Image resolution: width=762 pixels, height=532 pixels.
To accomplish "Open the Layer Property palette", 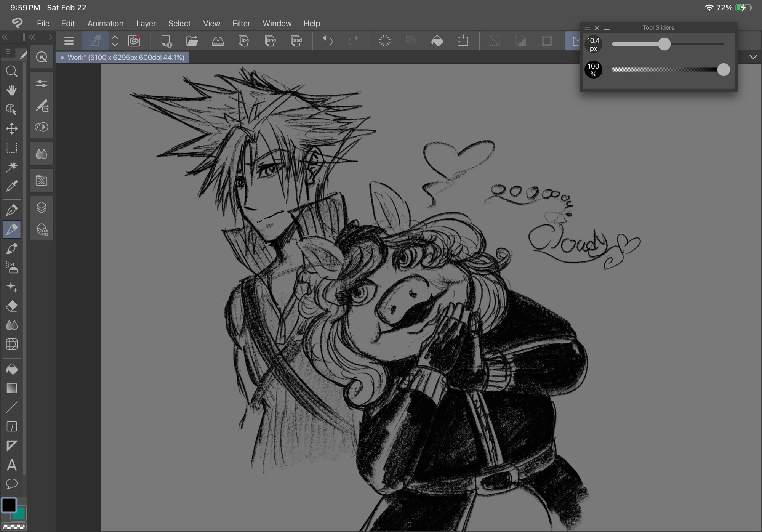I will coord(42,230).
